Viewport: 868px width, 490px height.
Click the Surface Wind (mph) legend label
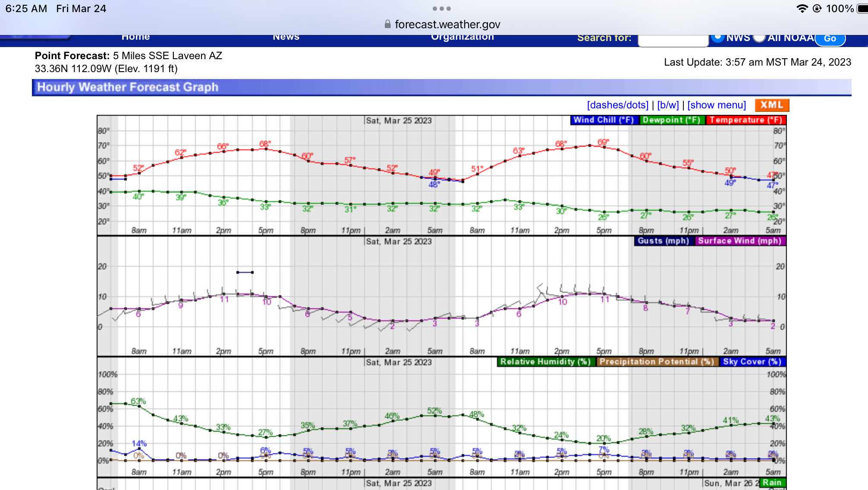740,241
